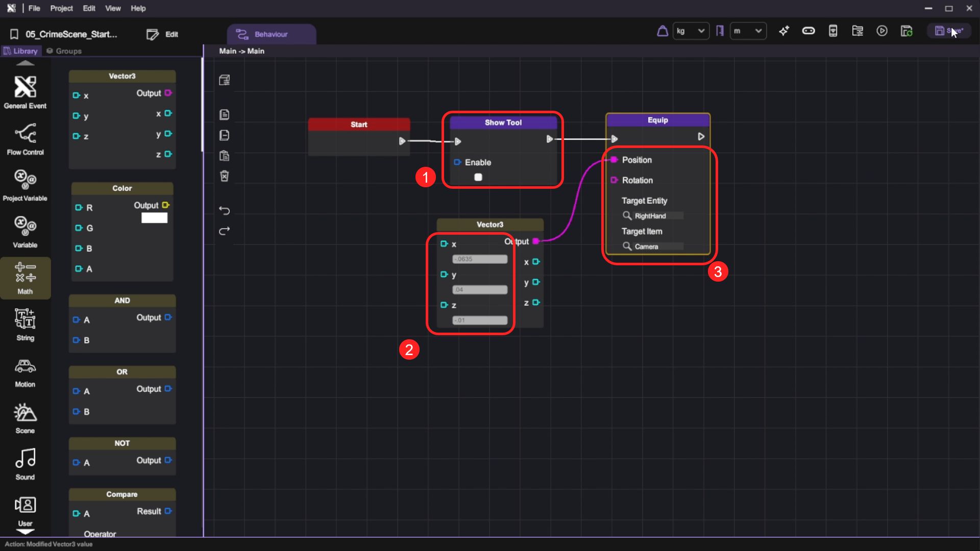This screenshot has height=551, width=980.
Task: Switch to the Groups tab
Action: [64, 51]
